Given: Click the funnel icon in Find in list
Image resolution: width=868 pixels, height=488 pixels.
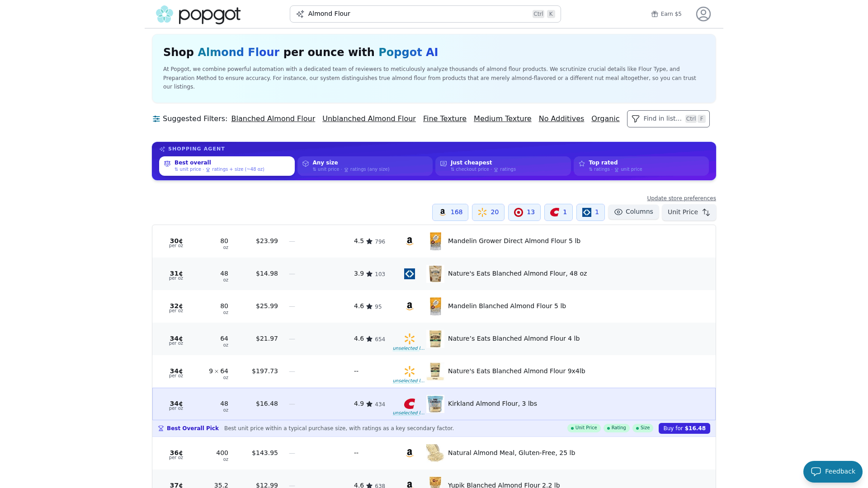Looking at the screenshot, I should click(636, 119).
